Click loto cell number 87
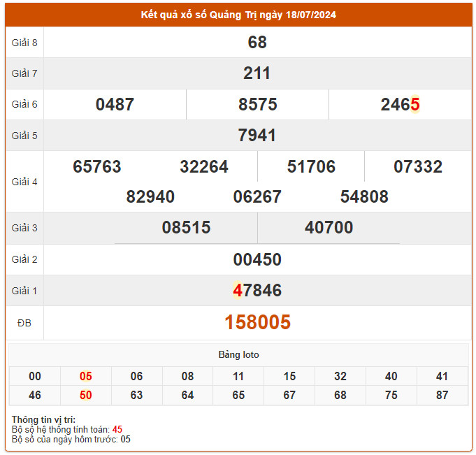 [x=442, y=396]
